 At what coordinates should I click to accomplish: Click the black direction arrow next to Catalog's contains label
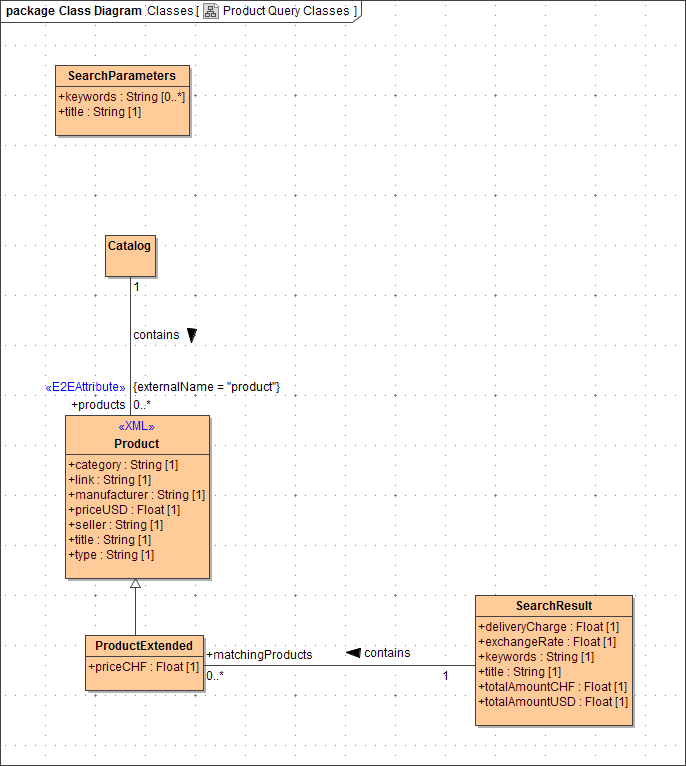coord(192,336)
